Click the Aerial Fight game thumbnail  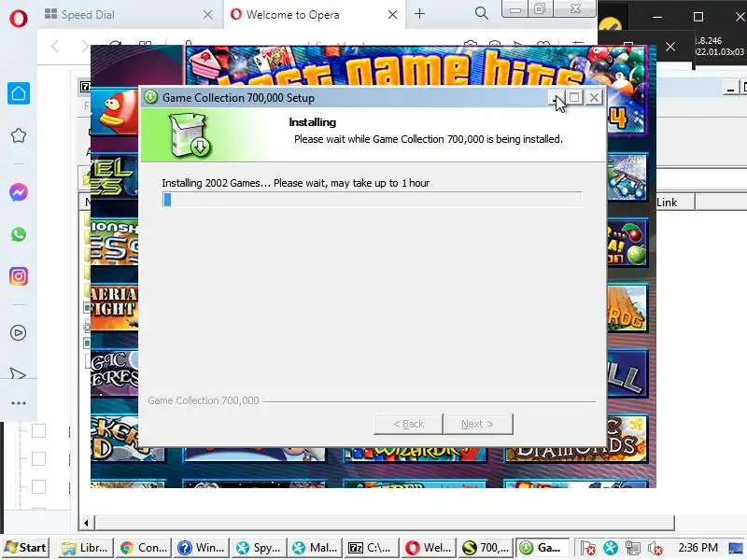114,307
